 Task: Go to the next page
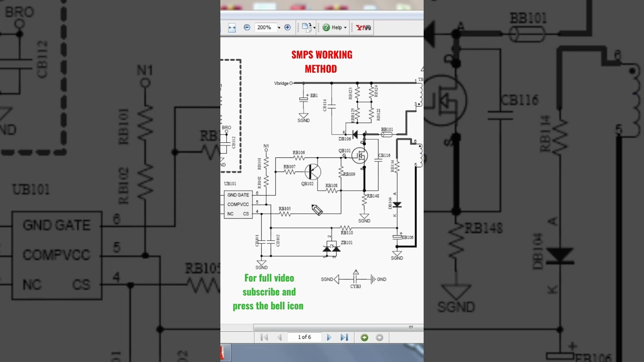[x=329, y=337]
